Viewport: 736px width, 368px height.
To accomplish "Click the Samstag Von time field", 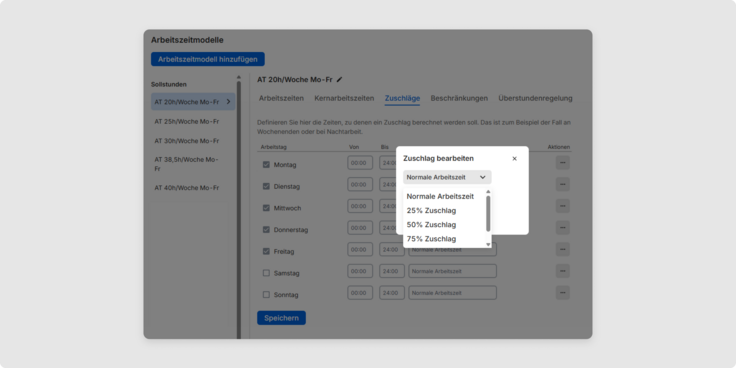I will 360,271.
